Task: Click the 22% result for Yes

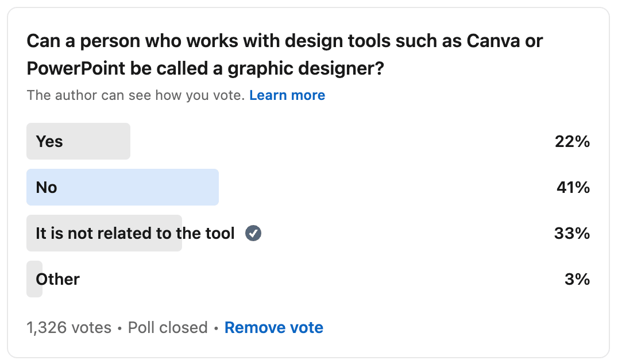Action: pyautogui.click(x=572, y=141)
